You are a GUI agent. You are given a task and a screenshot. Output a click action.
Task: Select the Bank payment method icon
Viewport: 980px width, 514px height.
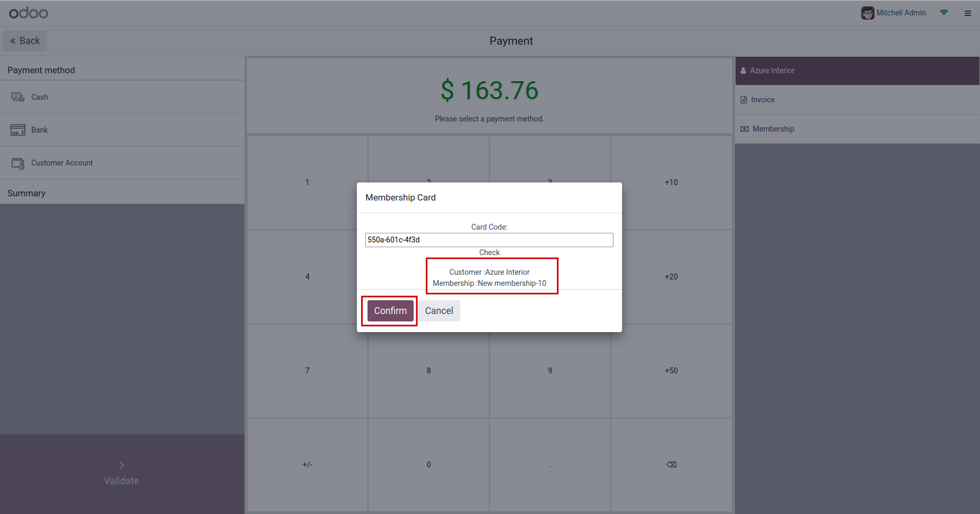tap(18, 130)
